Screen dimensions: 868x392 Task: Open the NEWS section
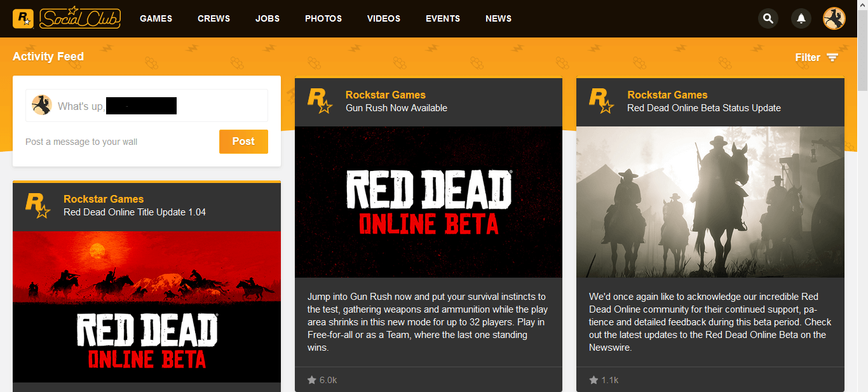pyautogui.click(x=498, y=18)
